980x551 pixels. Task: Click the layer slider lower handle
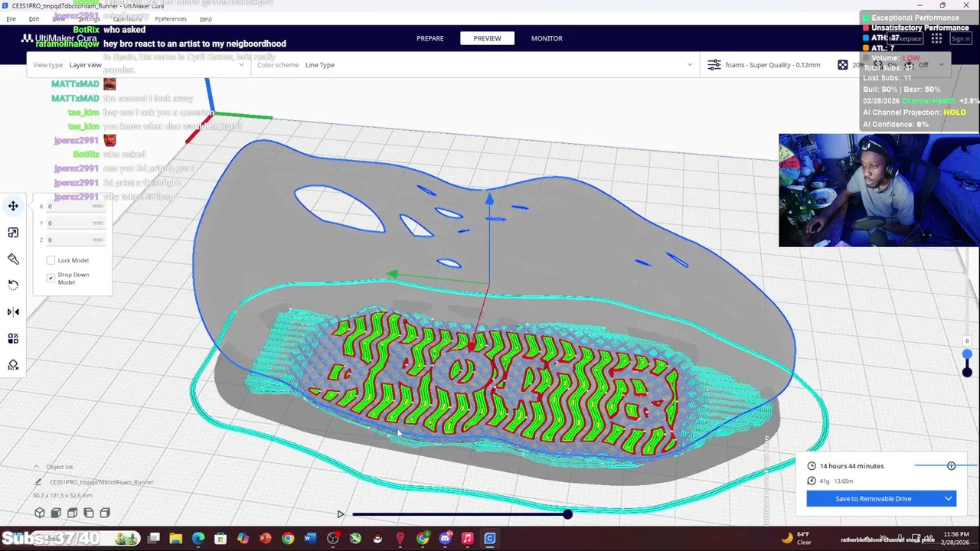(x=967, y=372)
